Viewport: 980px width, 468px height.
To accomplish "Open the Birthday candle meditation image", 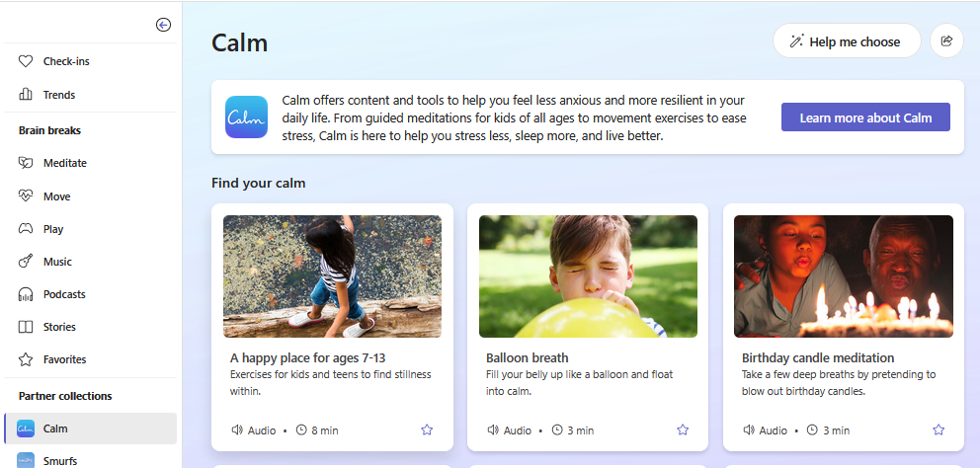I will point(843,276).
